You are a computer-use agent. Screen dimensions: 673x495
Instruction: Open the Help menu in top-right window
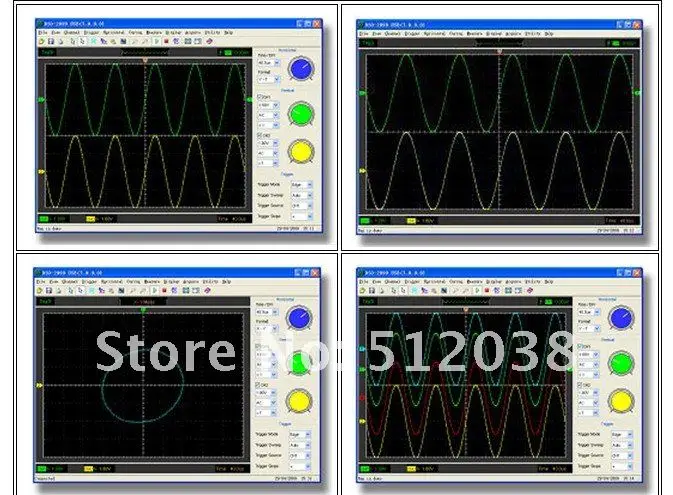tap(549, 33)
